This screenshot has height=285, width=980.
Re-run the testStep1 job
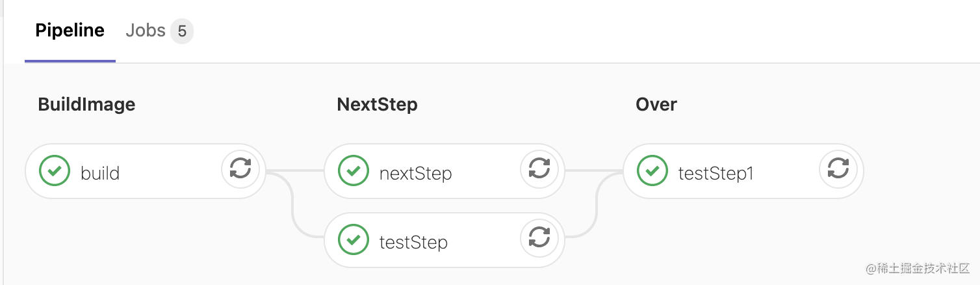[x=838, y=170]
